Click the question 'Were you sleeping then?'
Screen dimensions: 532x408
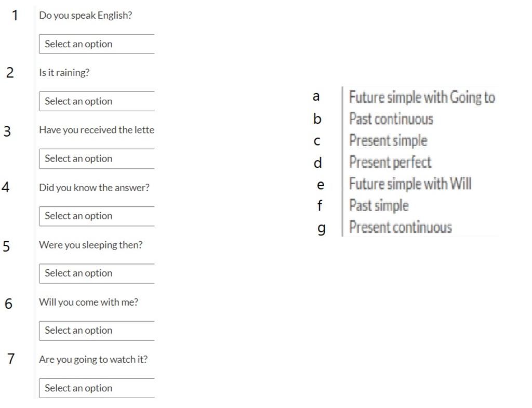click(x=90, y=245)
